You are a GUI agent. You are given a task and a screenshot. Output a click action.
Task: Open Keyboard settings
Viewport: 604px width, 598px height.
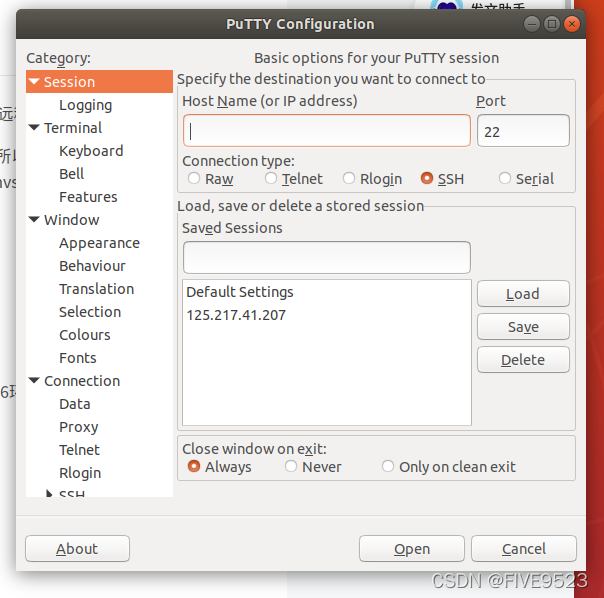click(x=91, y=151)
